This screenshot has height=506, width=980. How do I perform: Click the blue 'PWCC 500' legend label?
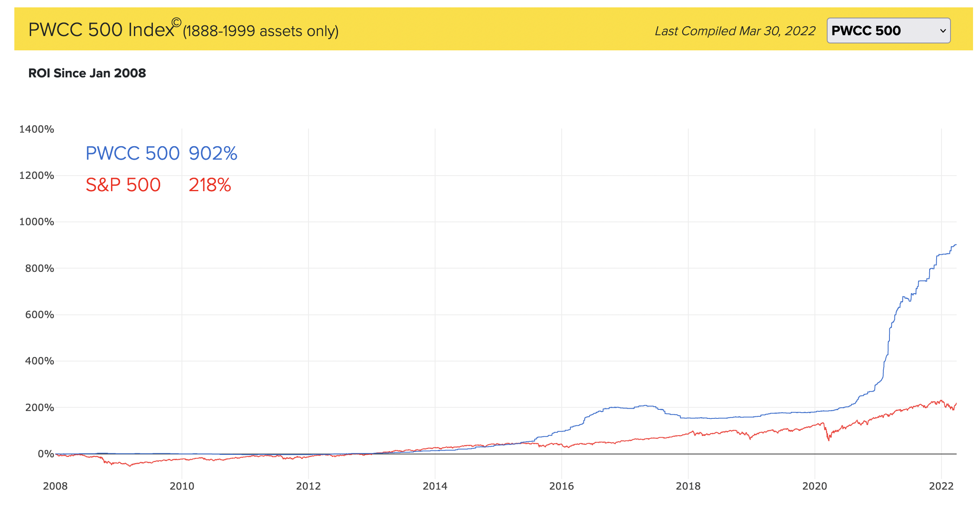(x=132, y=153)
